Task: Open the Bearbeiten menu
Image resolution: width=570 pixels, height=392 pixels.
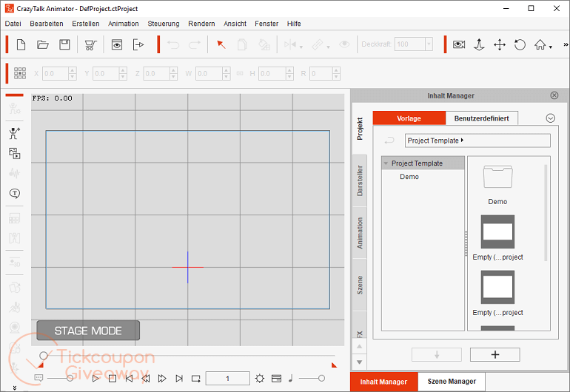Action: [47, 24]
